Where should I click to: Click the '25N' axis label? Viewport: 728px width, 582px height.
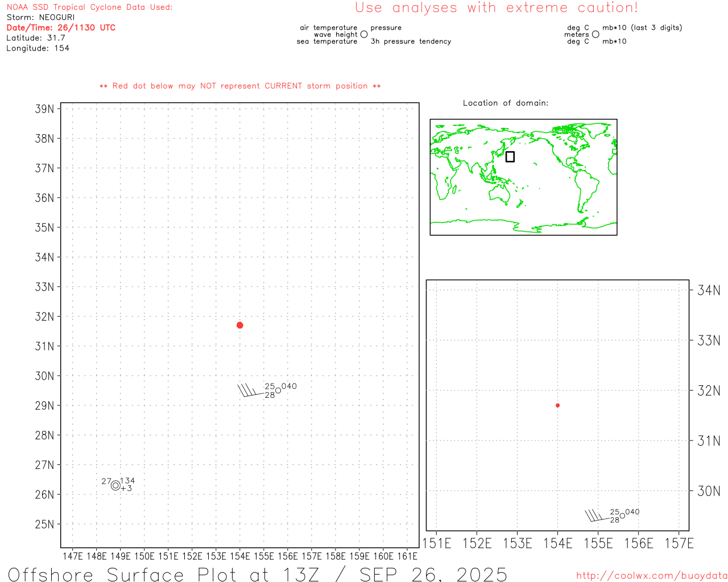tap(45, 524)
